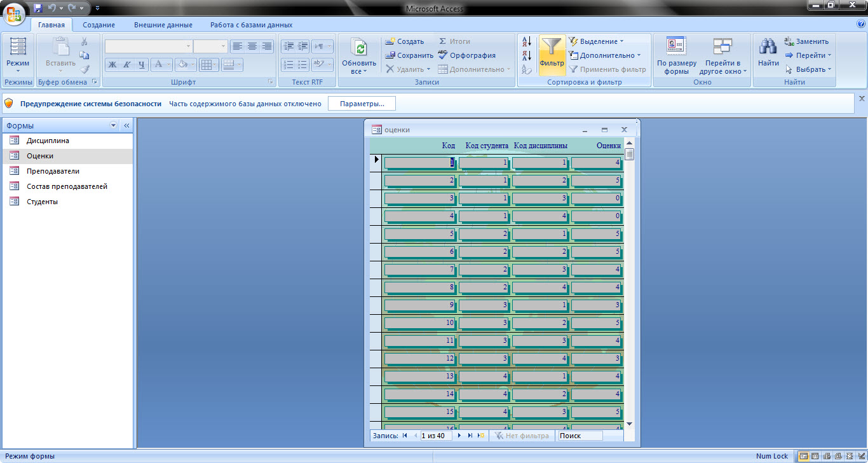Click Создать new record

click(404, 41)
